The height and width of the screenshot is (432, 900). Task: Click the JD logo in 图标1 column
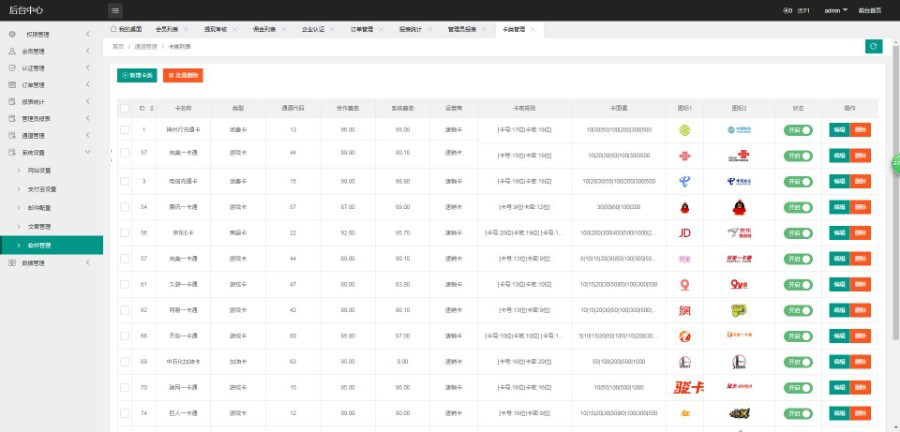(x=684, y=233)
